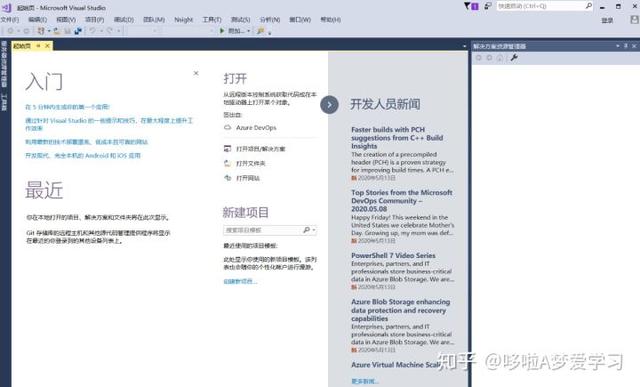Close the 入门 getting started section
The image size is (640, 387).
196,73
